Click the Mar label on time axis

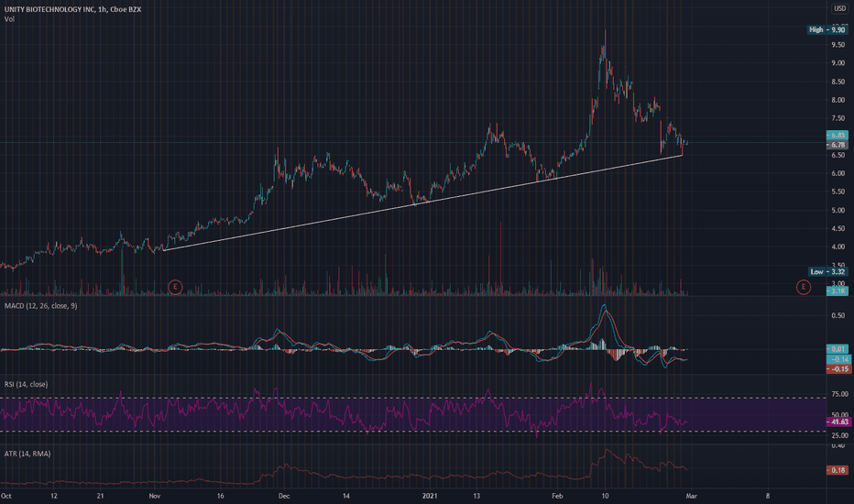pos(691,496)
